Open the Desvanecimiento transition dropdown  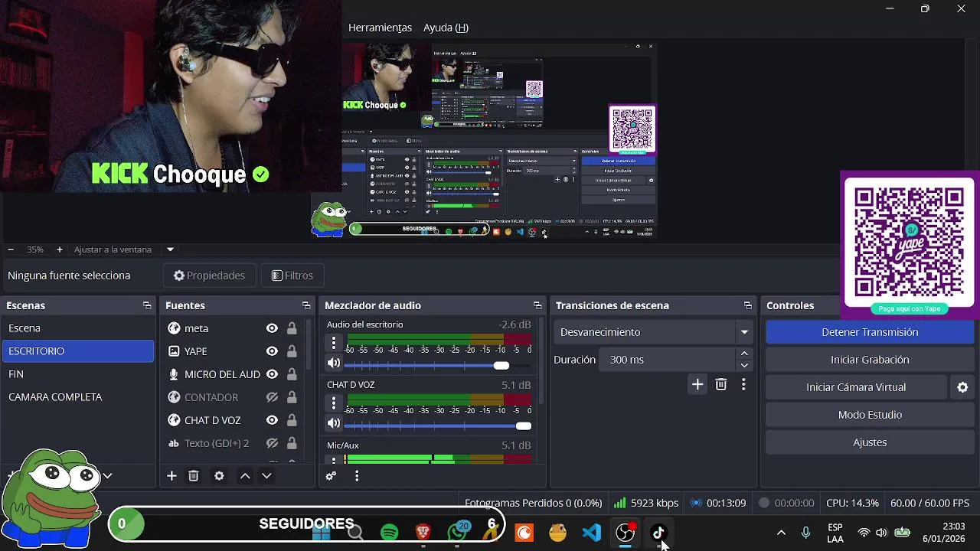click(654, 332)
